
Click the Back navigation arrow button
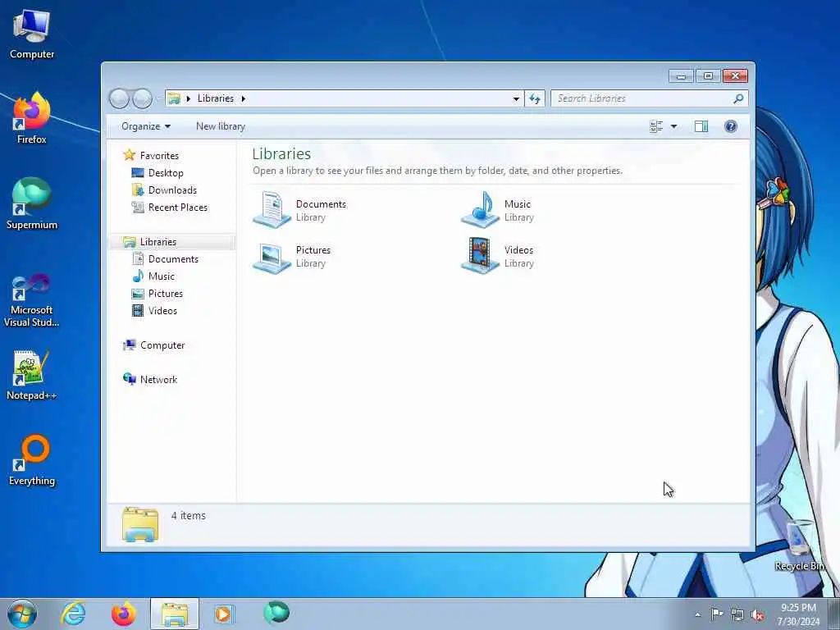click(119, 98)
